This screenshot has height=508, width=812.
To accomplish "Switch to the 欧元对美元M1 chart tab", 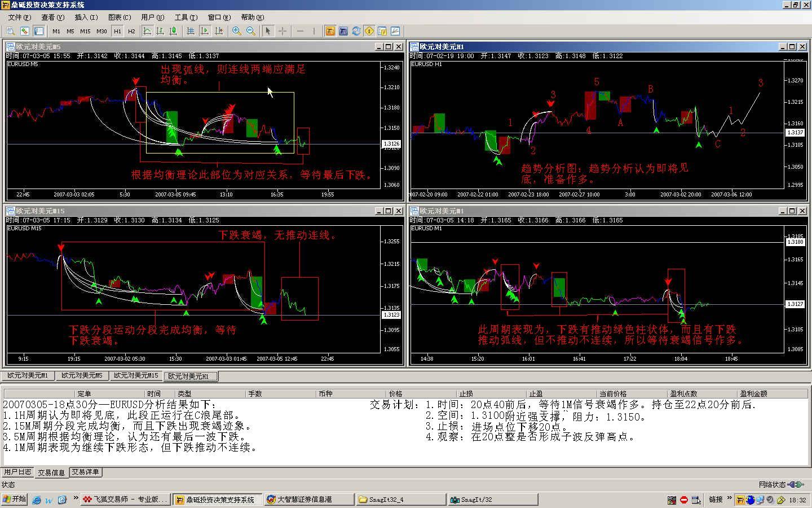I will tap(27, 375).
